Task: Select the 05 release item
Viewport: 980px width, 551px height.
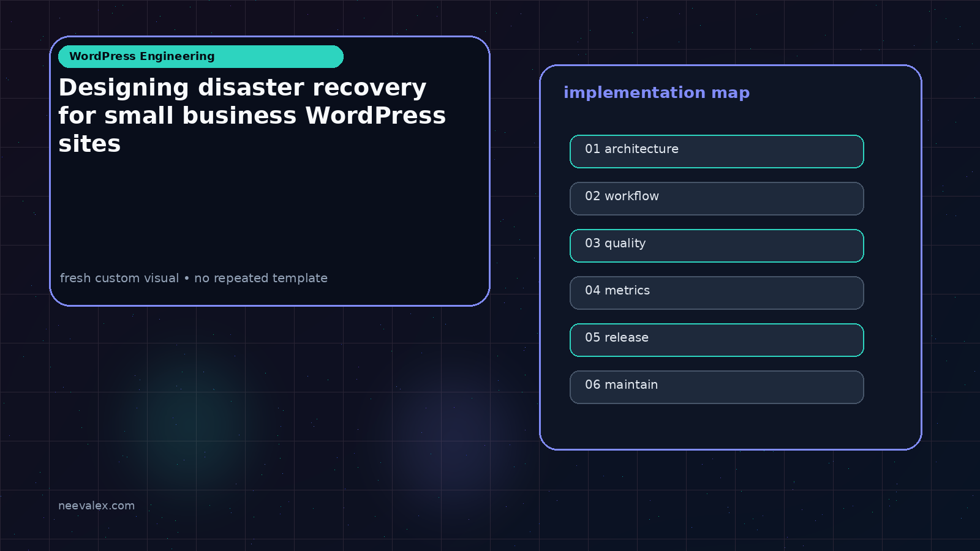Action: (717, 340)
